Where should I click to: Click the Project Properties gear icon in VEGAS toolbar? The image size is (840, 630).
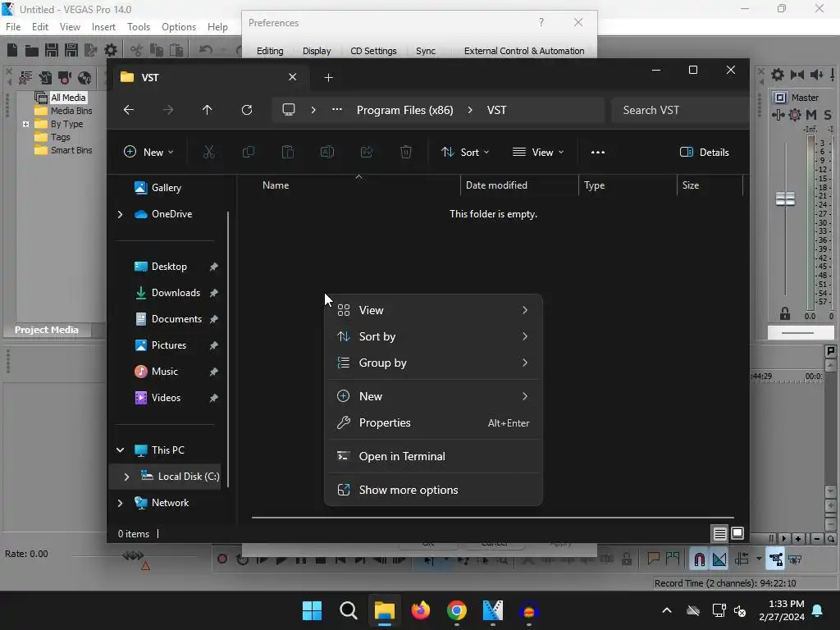click(111, 50)
